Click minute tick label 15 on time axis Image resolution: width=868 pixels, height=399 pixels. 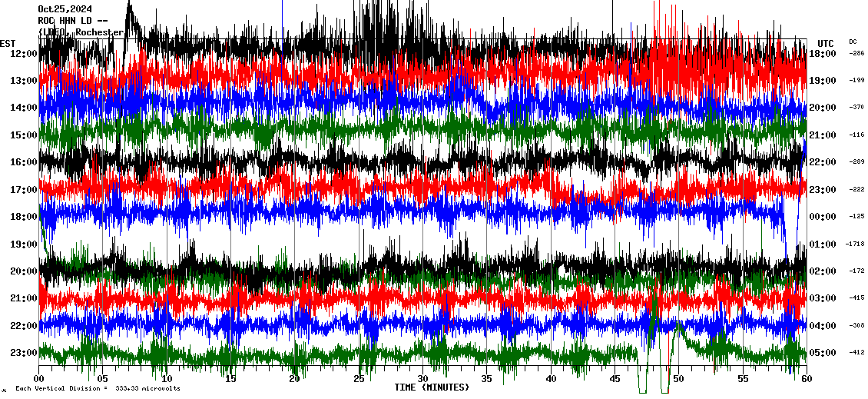click(x=231, y=379)
